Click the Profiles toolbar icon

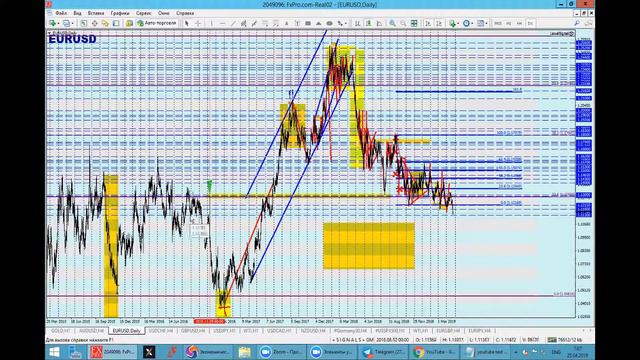pyautogui.click(x=67, y=23)
